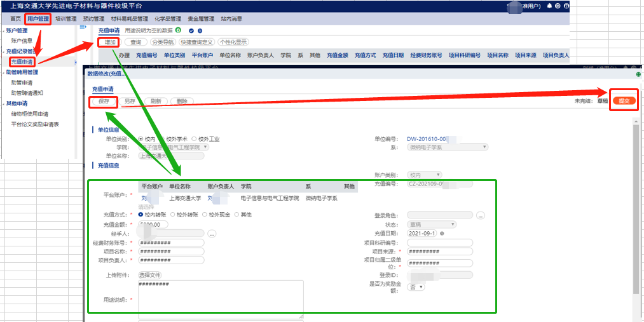Click the blue checkmark icon beside filter text
The width and height of the screenshot is (644, 322).
coord(191,30)
